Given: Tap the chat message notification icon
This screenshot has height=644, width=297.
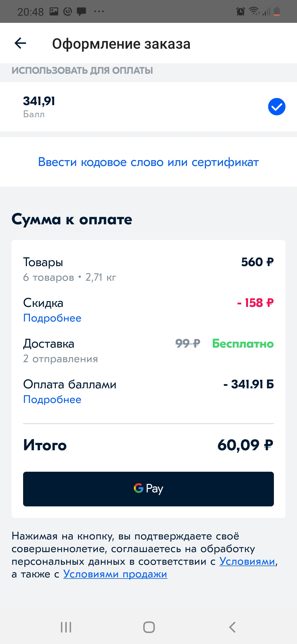Looking at the screenshot, I should (81, 12).
